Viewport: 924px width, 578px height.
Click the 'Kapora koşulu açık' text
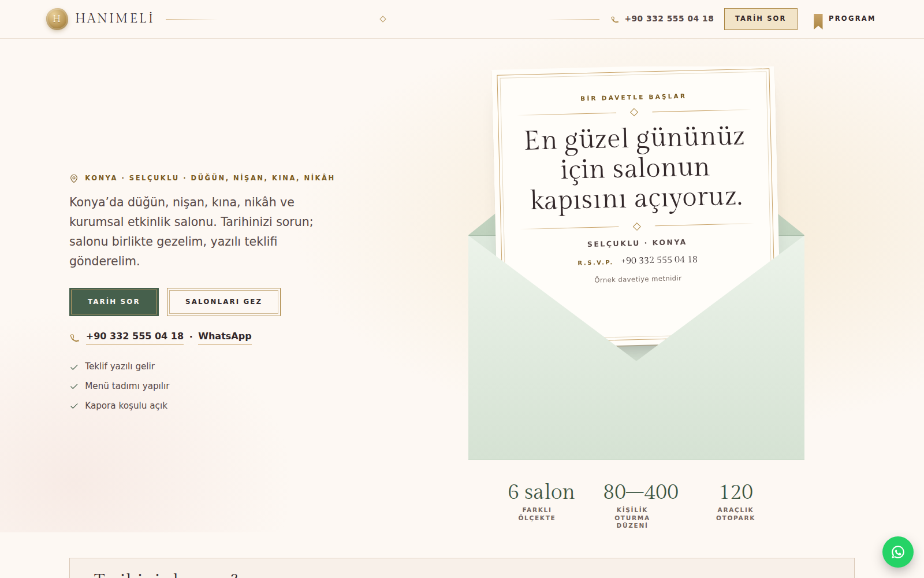coord(126,406)
